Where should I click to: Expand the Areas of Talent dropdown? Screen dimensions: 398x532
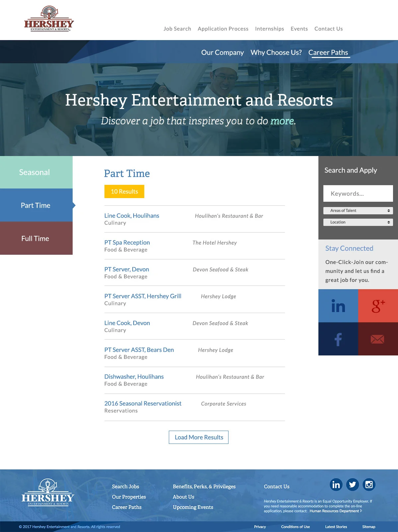tap(358, 211)
